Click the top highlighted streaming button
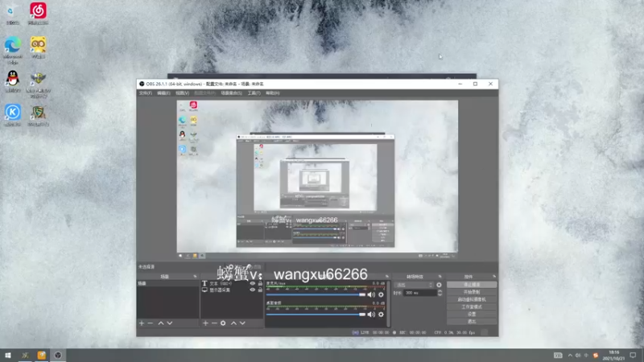 [472, 285]
